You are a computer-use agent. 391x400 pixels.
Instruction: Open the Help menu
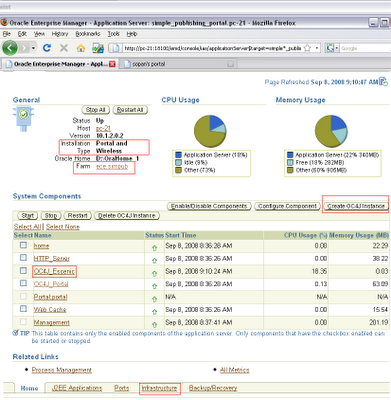132,34
